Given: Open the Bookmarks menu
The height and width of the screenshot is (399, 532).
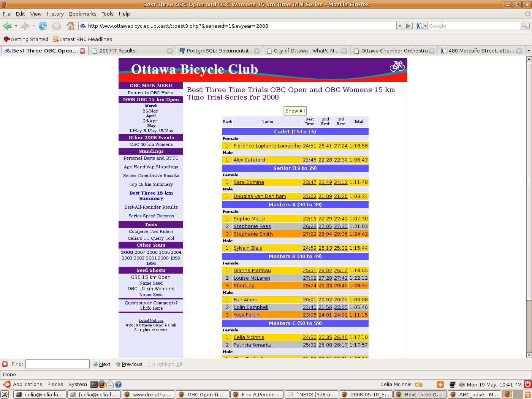Looking at the screenshot, I should pos(82,14).
